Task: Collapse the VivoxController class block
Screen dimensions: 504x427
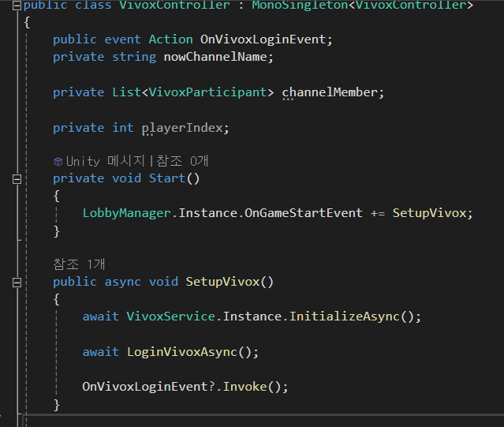Action: click(x=17, y=6)
